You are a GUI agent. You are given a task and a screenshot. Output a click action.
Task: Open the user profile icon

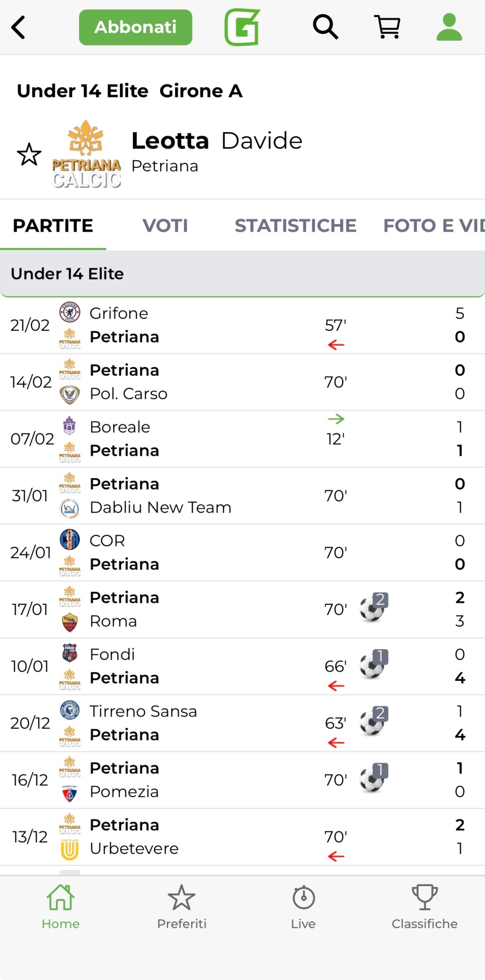[x=449, y=27]
